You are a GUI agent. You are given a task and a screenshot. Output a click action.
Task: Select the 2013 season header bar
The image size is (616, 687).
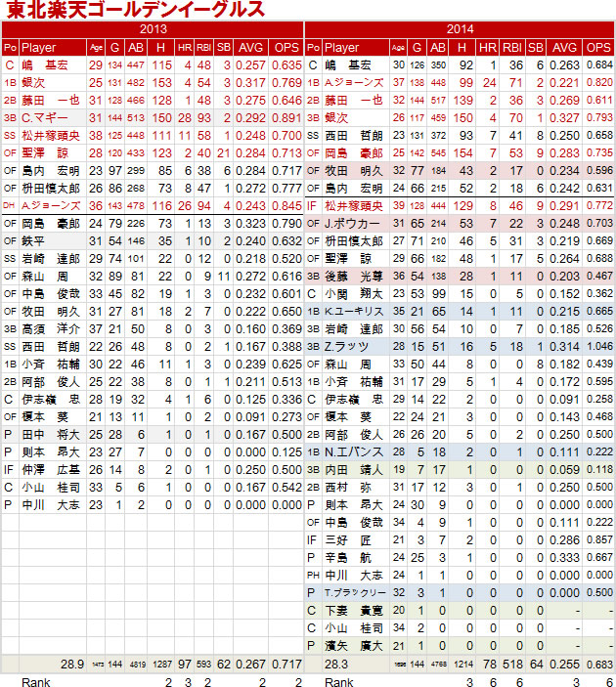coord(153,29)
